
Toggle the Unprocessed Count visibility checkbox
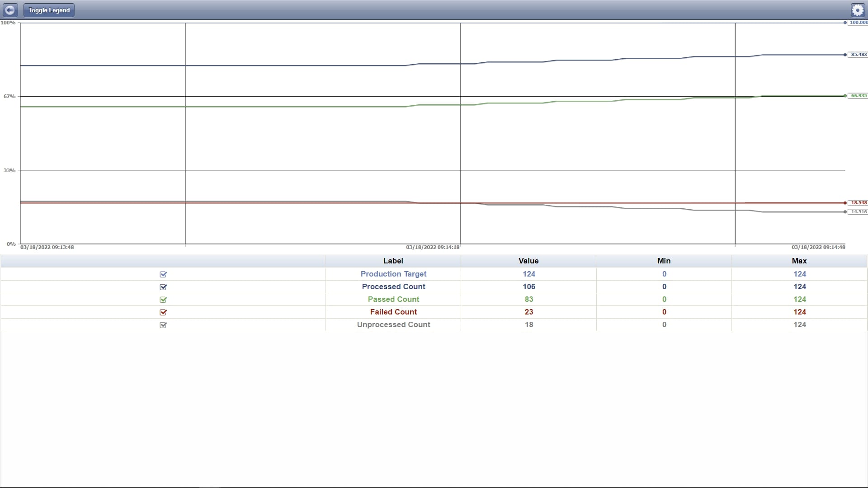click(x=163, y=325)
